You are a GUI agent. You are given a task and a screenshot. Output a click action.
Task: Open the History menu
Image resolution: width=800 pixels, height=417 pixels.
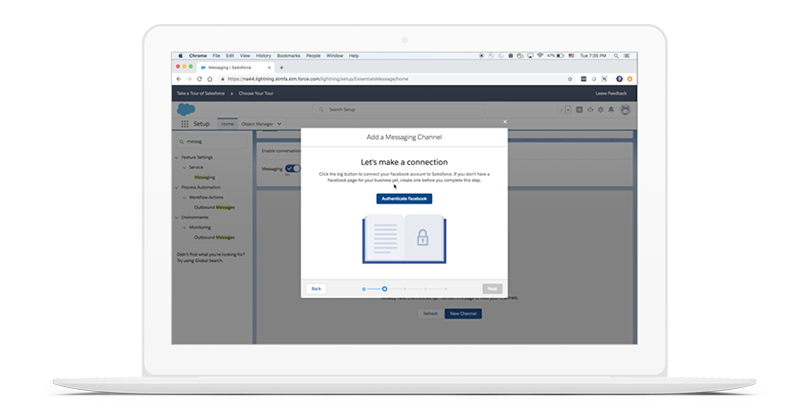point(263,56)
